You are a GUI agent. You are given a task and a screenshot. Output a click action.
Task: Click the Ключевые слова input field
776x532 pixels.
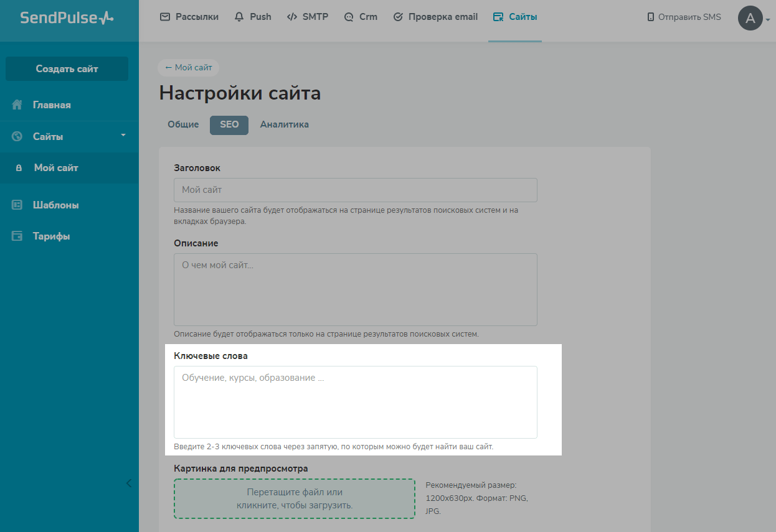[355, 401]
